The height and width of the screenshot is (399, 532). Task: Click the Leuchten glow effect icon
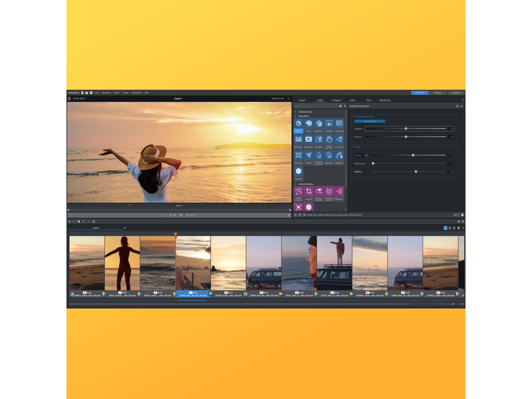(329, 124)
